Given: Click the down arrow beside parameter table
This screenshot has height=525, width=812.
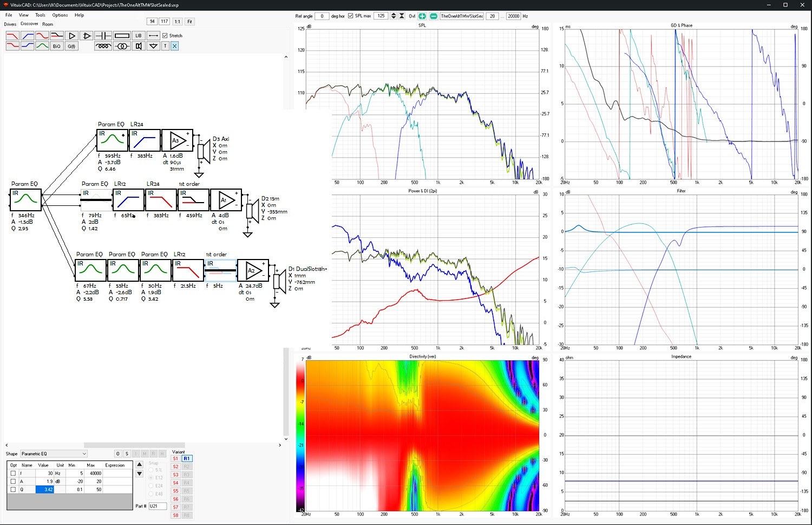Looking at the screenshot, I should click(139, 474).
